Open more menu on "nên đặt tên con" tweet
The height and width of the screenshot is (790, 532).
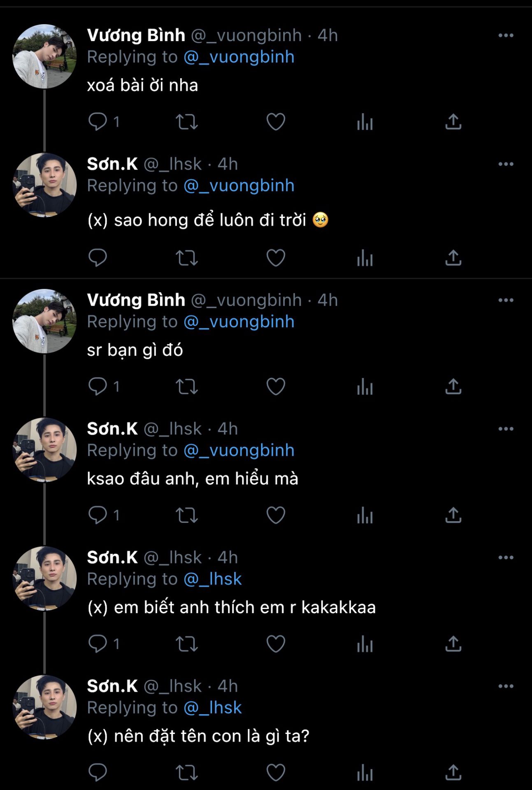506,686
